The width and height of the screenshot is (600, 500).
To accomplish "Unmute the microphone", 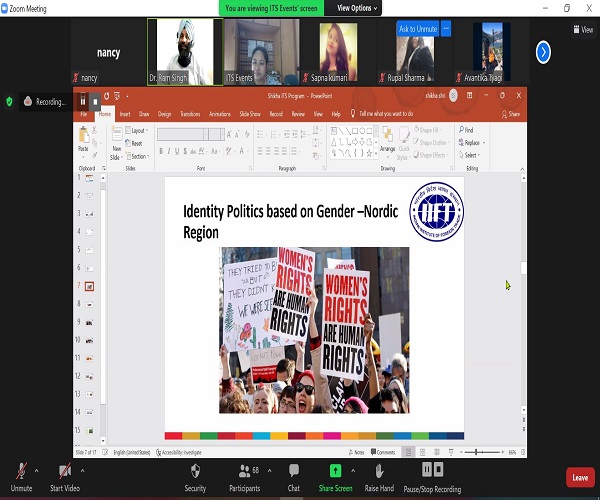I will pyautogui.click(x=21, y=477).
